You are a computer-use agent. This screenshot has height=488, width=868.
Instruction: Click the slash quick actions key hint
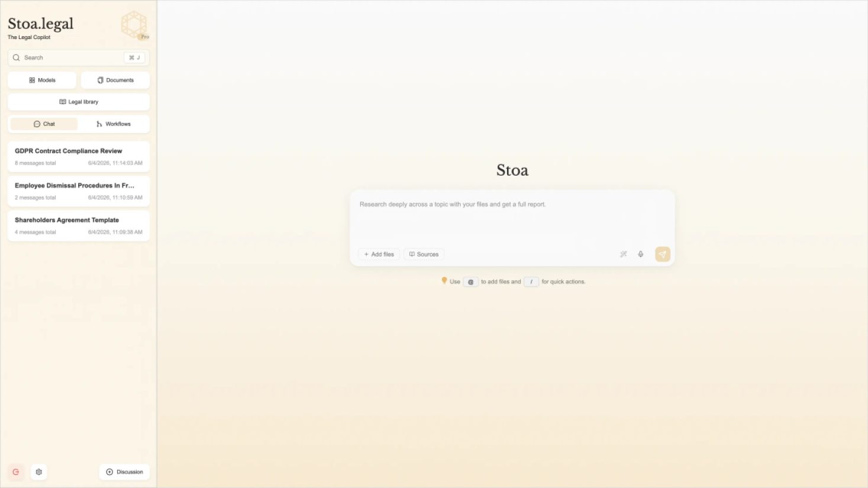pyautogui.click(x=531, y=282)
